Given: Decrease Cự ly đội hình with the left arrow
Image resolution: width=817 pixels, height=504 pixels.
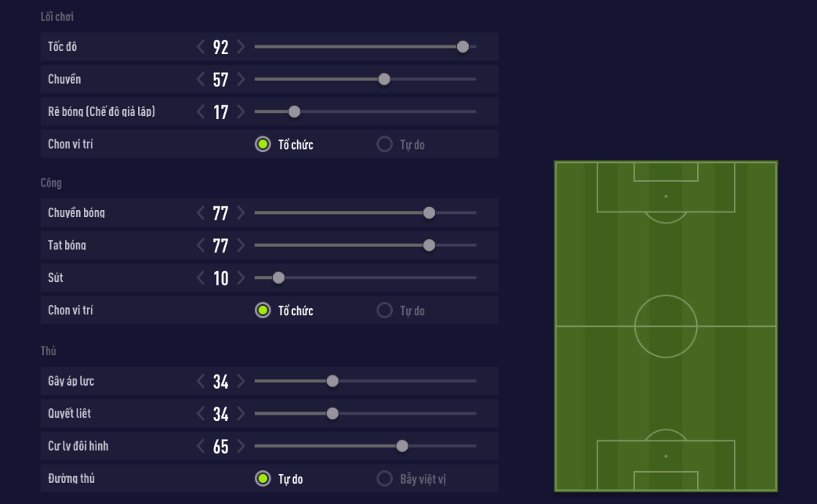Looking at the screenshot, I should pos(202,447).
